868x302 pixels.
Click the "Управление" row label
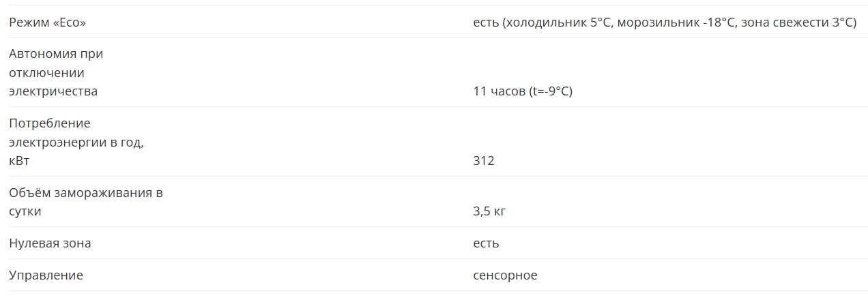tap(46, 275)
